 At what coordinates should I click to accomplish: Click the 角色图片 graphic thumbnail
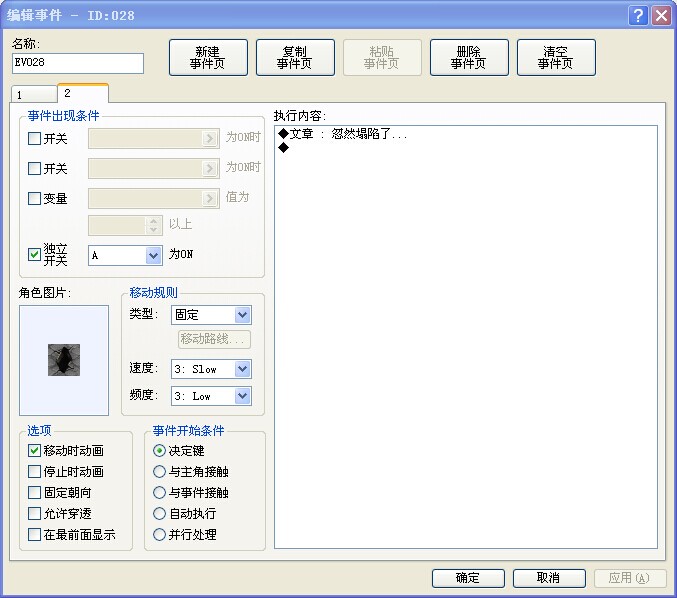(64, 360)
